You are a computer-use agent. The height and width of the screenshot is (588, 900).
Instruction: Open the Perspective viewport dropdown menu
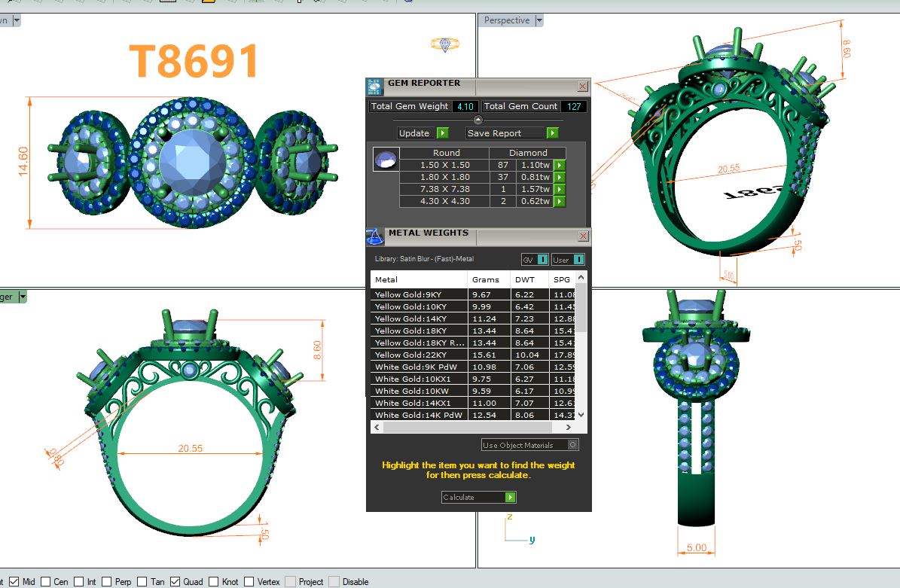click(x=539, y=20)
